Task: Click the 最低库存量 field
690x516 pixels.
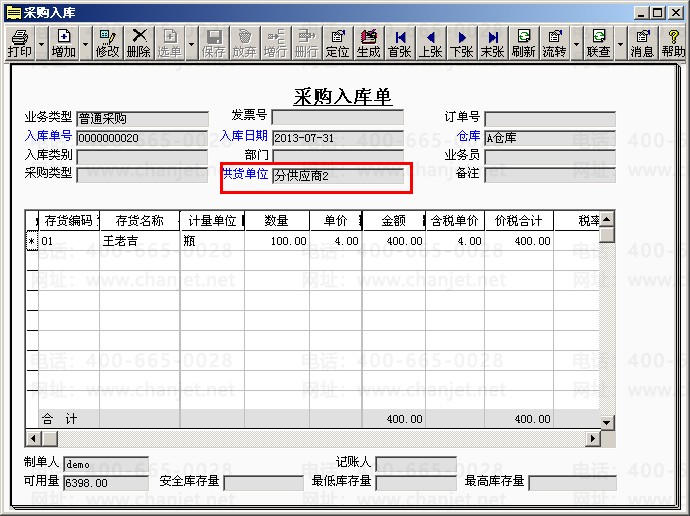Action: (x=416, y=483)
